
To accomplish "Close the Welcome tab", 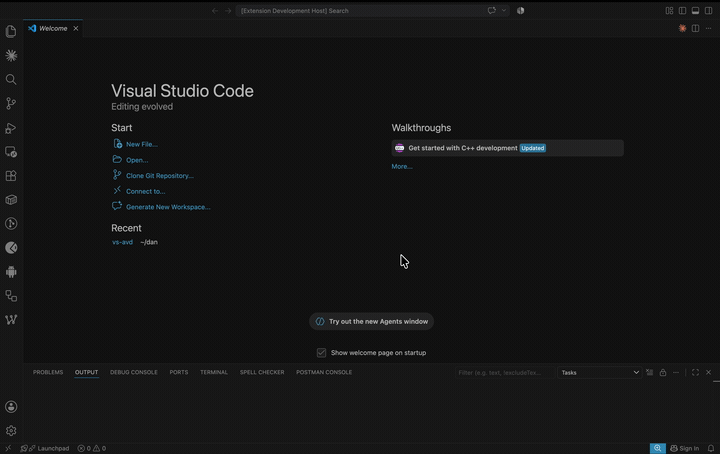I will [x=76, y=28].
